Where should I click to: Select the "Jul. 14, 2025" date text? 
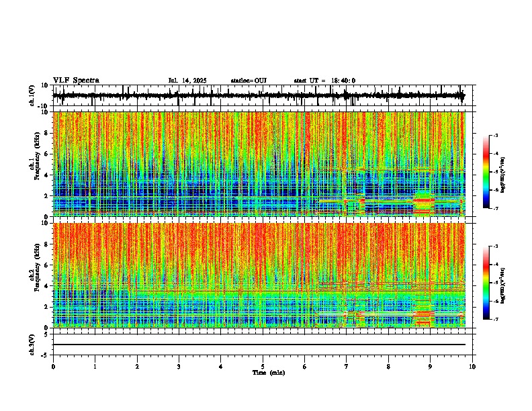tap(187, 81)
